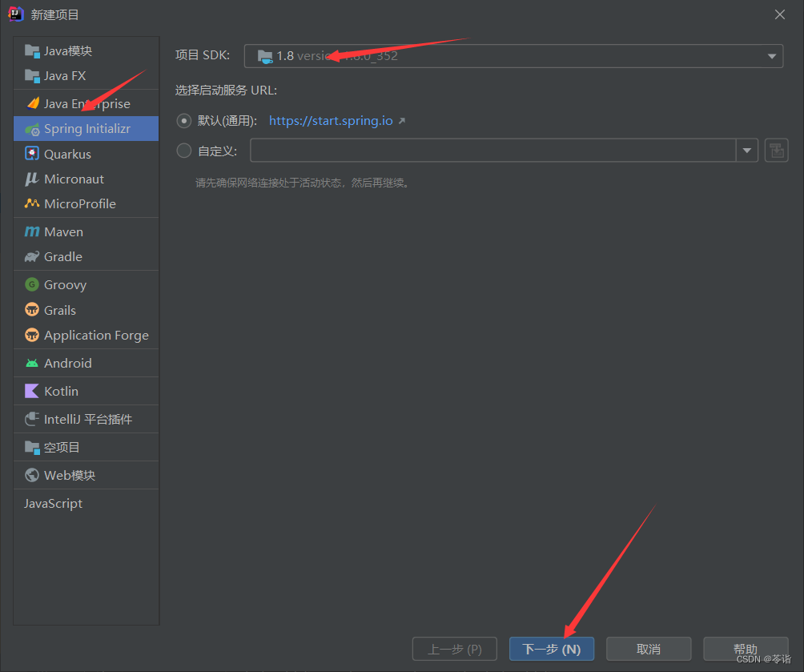Screen dimensions: 804x672
Task: Choose Groovy project type
Action: 86,284
